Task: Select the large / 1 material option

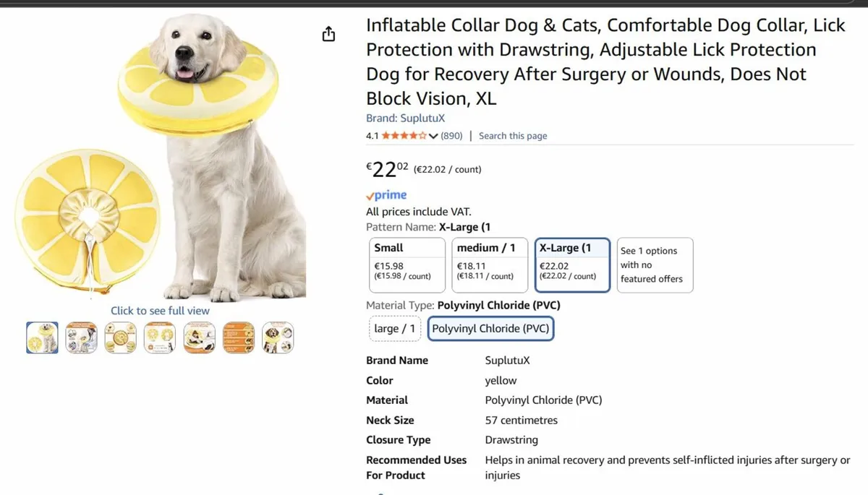Action: (394, 328)
